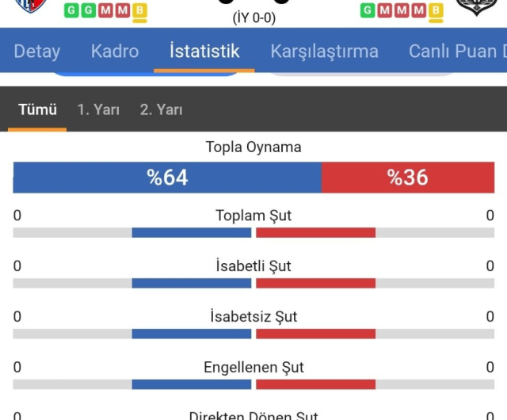Click the red %36 possession bar
507x420 pixels.
click(407, 178)
